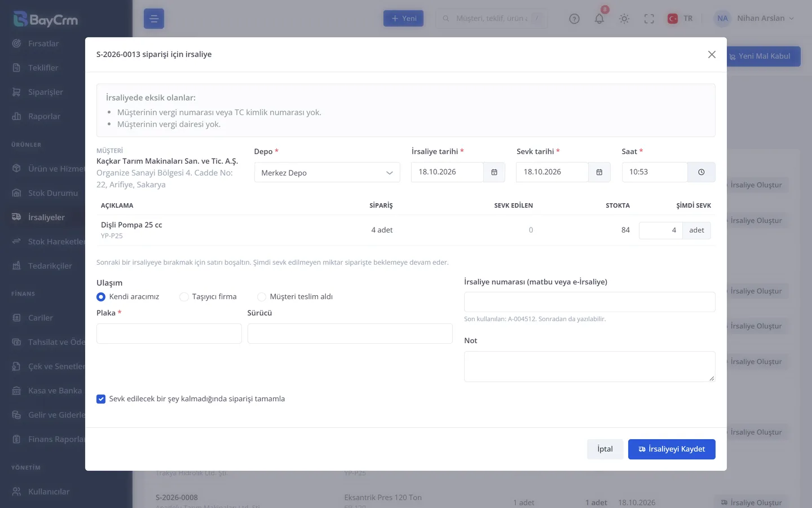Screen dimensions: 812x508
Task: Toggle the sidebar hamburger menu
Action: (154, 19)
